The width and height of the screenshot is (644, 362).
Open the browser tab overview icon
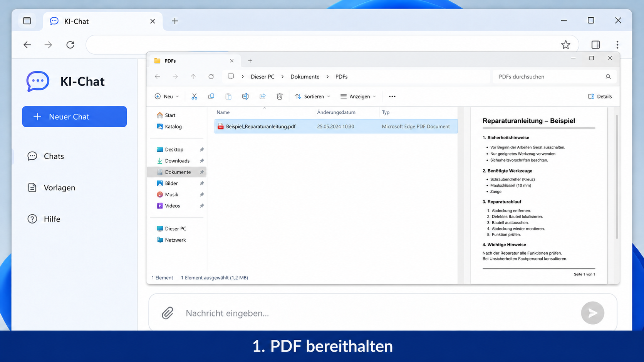coord(27,21)
